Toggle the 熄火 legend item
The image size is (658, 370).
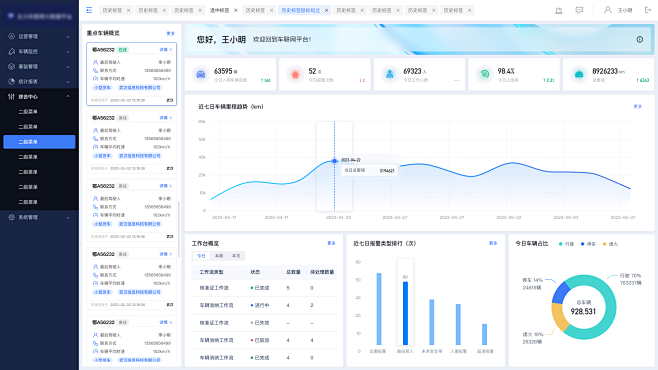click(610, 244)
